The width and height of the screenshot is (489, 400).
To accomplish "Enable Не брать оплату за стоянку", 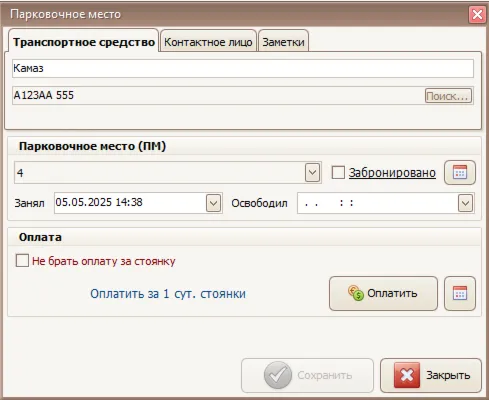I will click(22, 261).
